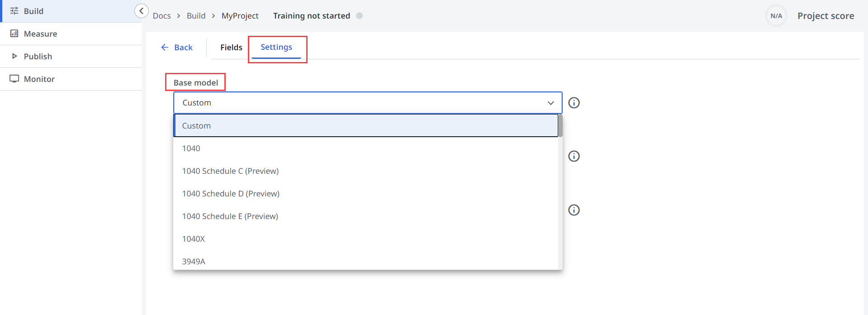
Task: Click the second info icon below Base model
Action: tap(574, 156)
